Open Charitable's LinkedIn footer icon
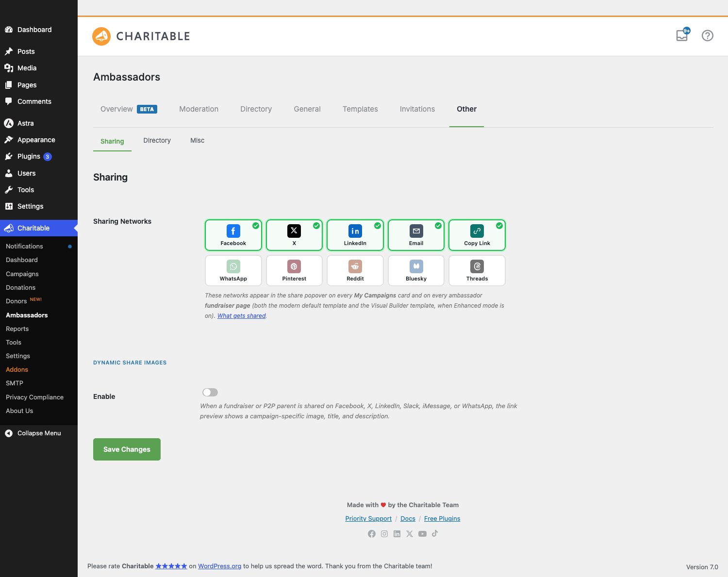 pos(397,534)
